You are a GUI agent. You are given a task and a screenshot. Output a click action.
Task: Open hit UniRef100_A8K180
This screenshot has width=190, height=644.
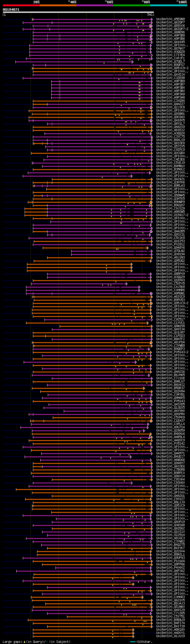point(170,630)
